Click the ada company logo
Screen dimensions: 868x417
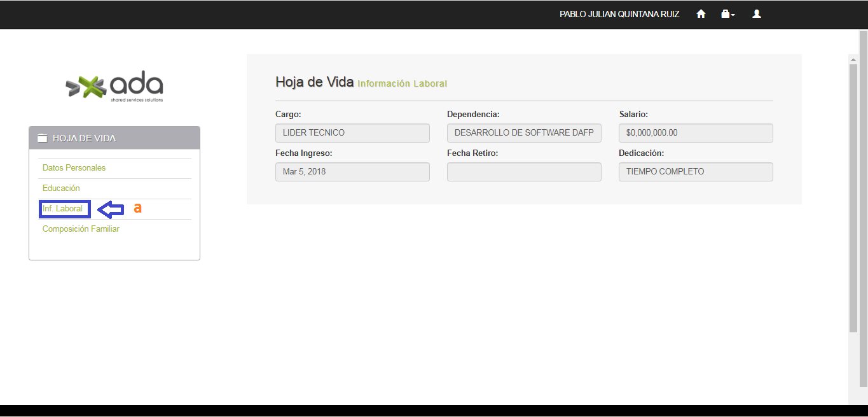pyautogui.click(x=114, y=86)
